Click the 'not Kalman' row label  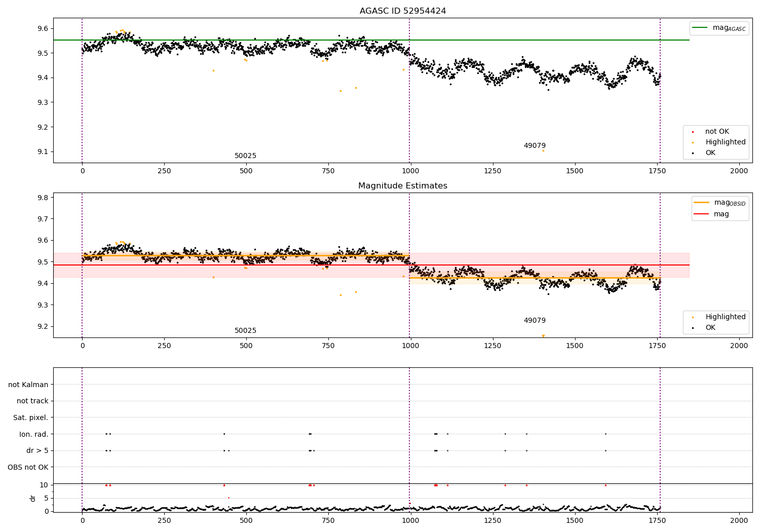click(28, 385)
